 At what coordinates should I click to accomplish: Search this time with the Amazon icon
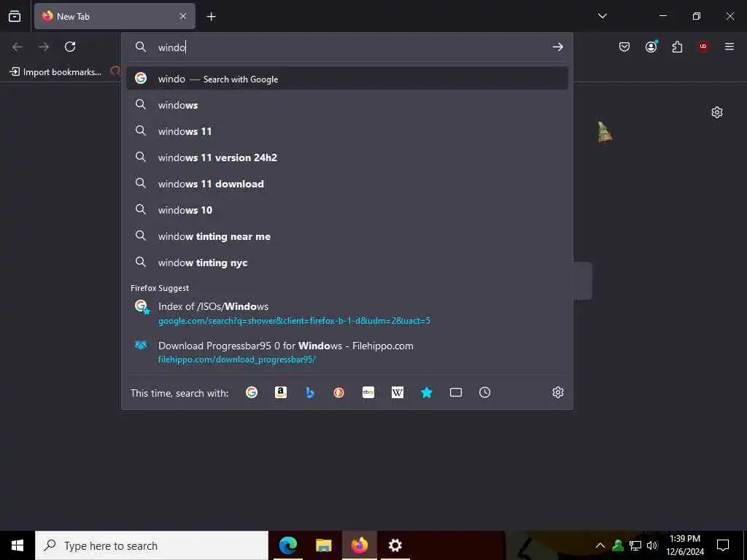click(x=281, y=392)
